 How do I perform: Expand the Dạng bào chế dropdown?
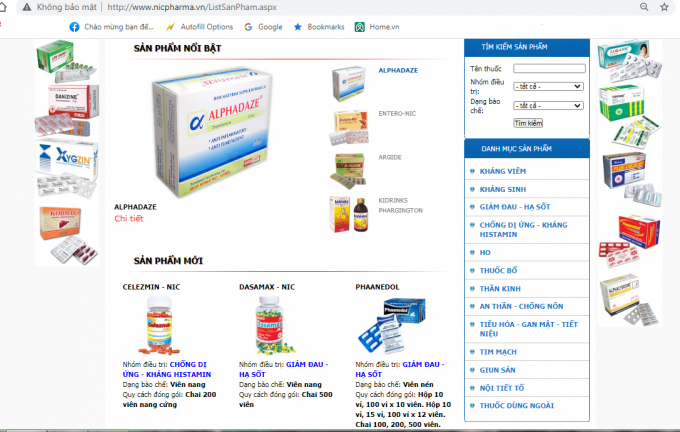[549, 105]
